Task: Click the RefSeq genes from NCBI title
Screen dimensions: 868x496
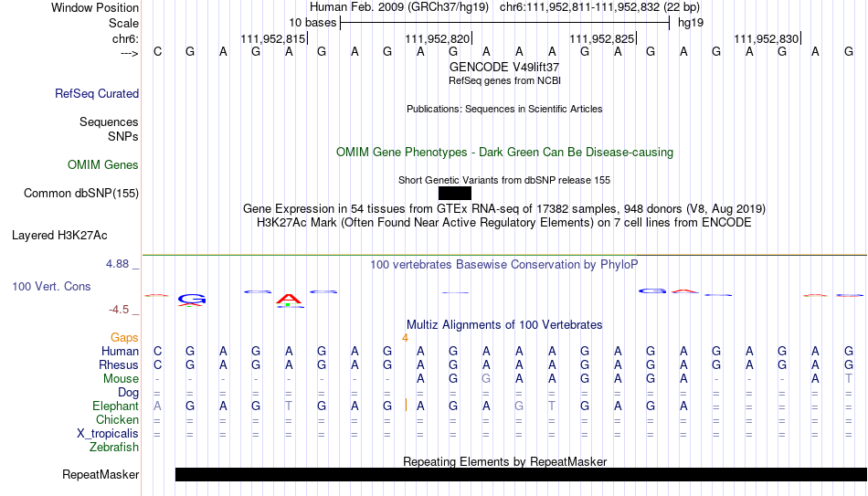Action: (x=504, y=80)
